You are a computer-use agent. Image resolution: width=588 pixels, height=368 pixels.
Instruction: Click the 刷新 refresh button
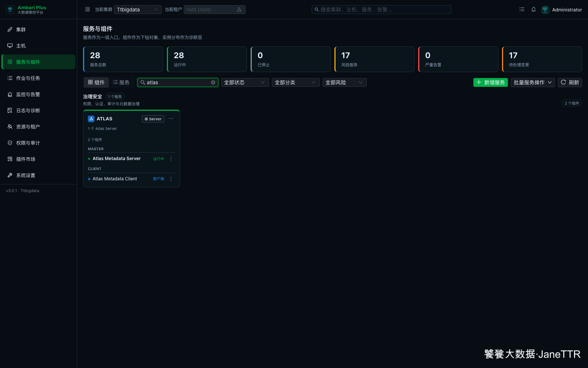click(570, 82)
